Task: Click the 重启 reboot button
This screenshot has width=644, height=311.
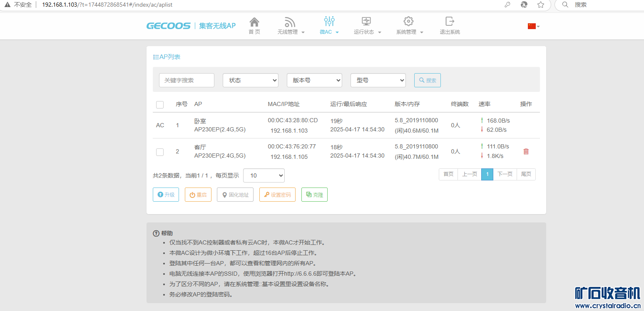Action: 198,195
